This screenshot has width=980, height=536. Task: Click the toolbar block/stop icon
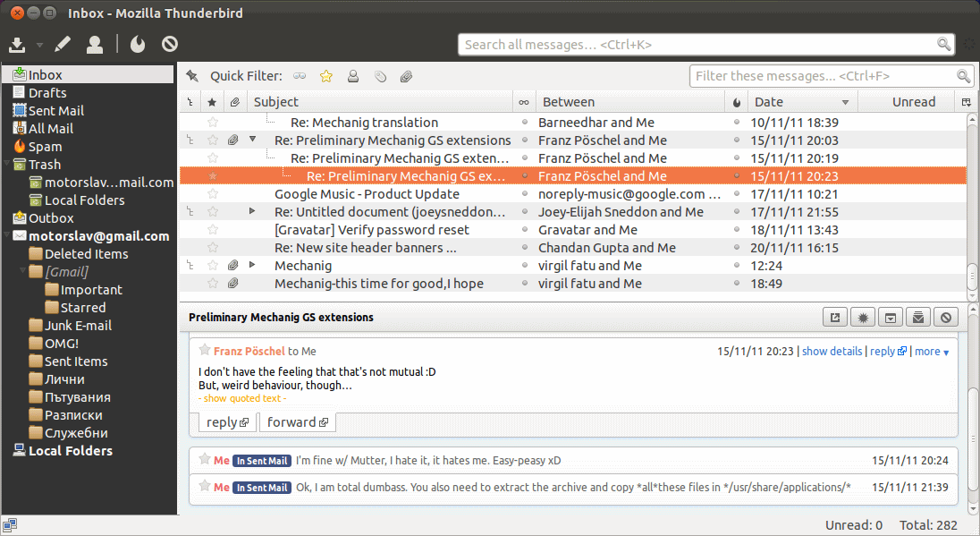[x=170, y=44]
